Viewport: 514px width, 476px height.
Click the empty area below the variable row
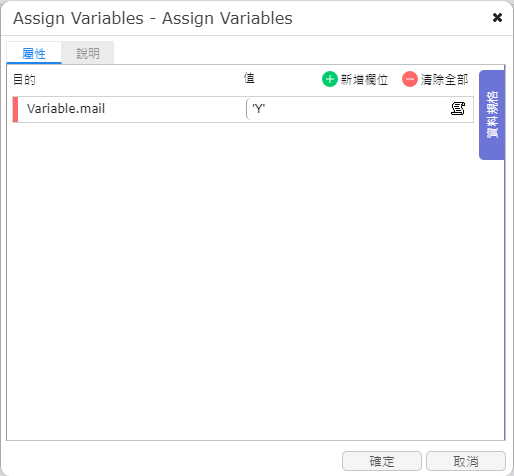pyautogui.click(x=243, y=280)
